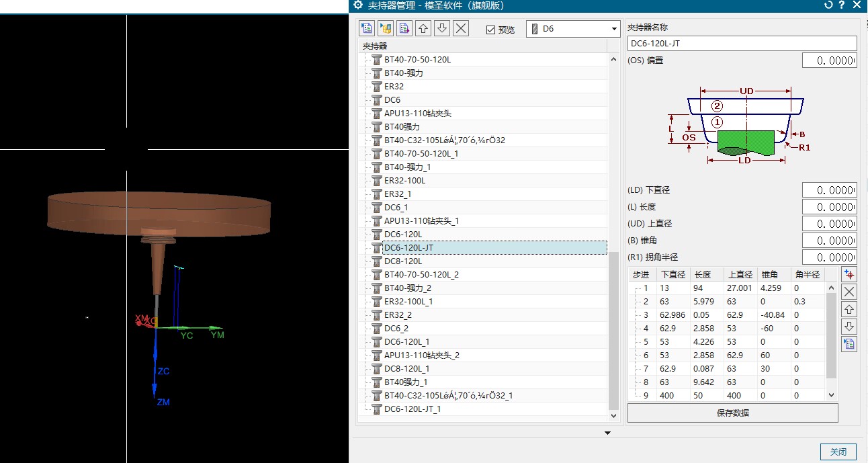Move selected holder down in list
Image resolution: width=868 pixels, height=463 pixels.
coord(442,28)
